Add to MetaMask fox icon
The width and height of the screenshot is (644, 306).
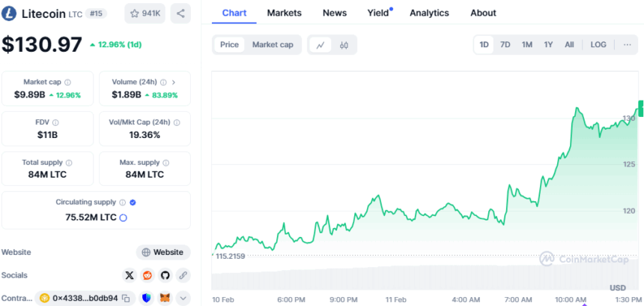[165, 298]
